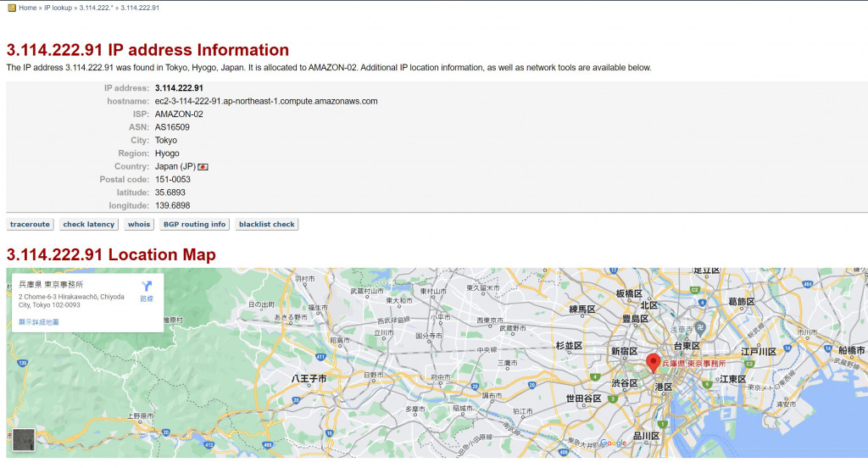
Task: Click the Google logo on the map
Action: point(614,443)
